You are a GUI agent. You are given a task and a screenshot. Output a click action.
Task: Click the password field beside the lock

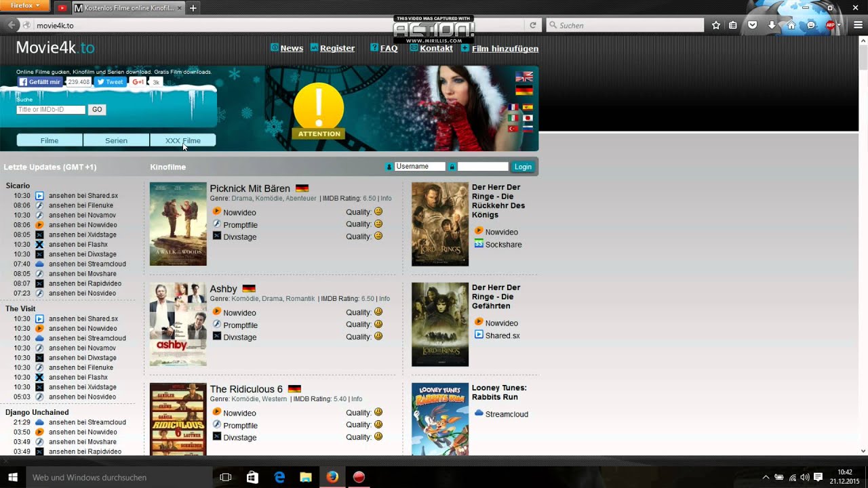(x=483, y=167)
